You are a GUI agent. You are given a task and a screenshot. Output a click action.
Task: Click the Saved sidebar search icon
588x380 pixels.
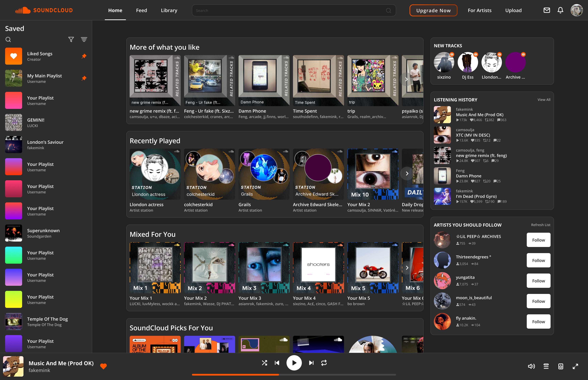pyautogui.click(x=8, y=39)
